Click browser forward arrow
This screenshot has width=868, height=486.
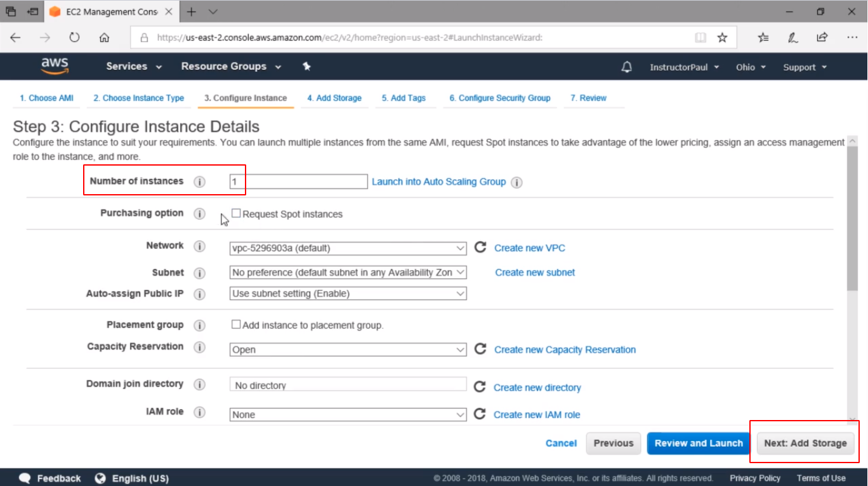pos(44,37)
